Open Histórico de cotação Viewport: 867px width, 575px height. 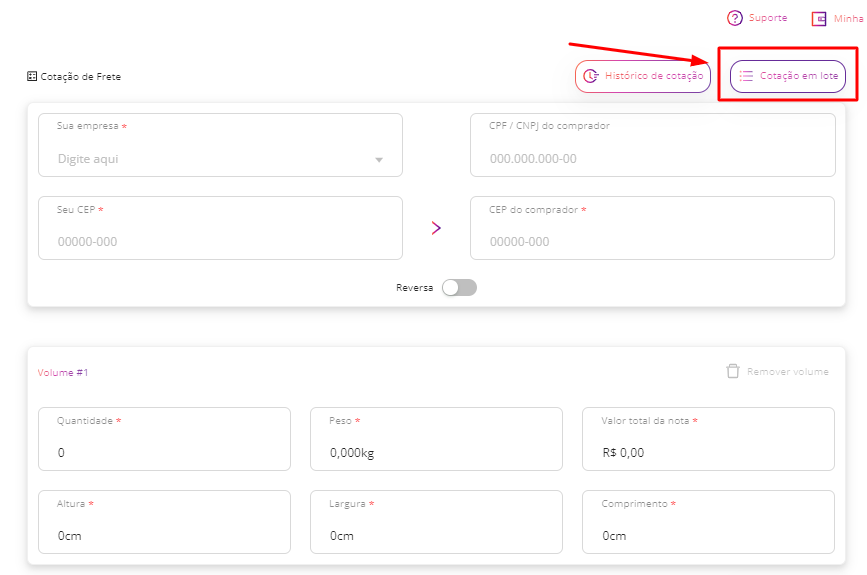pos(643,76)
